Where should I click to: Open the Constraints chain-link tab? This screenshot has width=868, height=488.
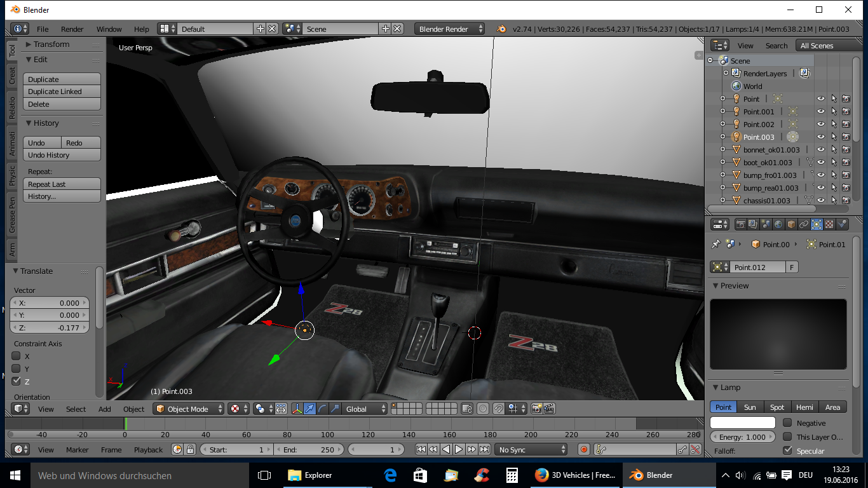tap(804, 224)
